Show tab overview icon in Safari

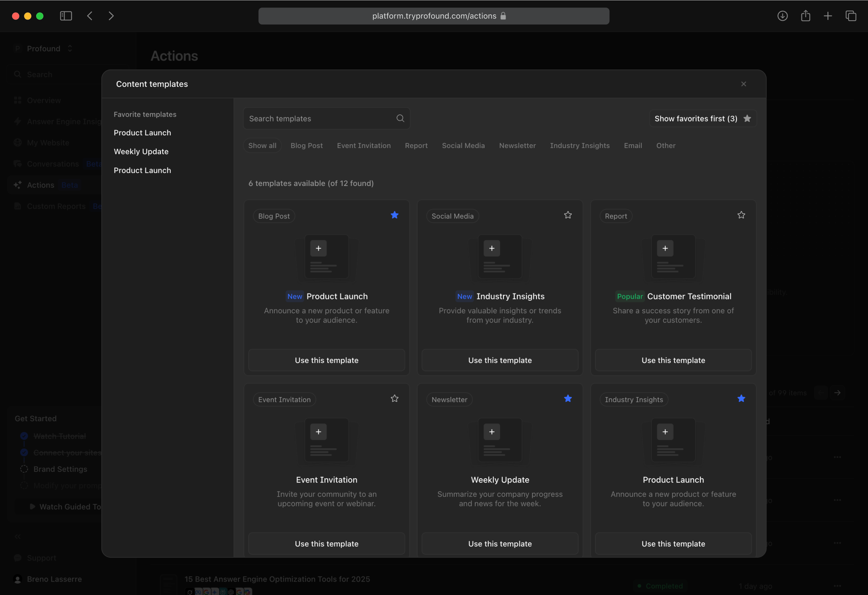[851, 16]
